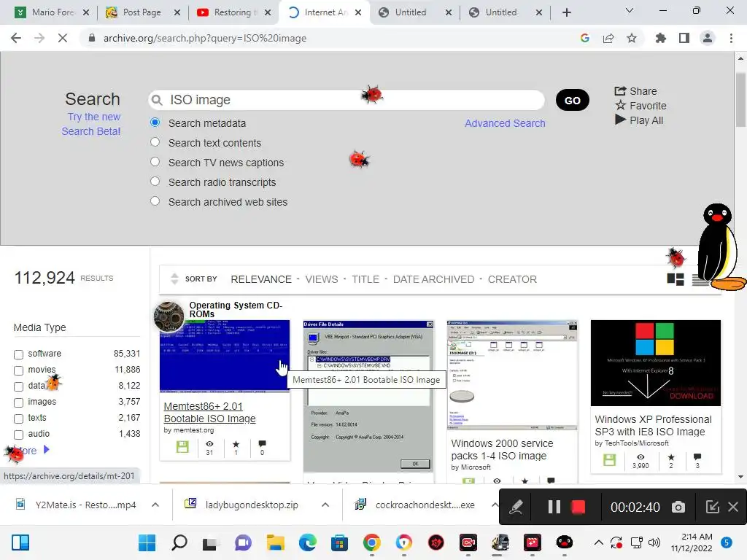Select Search metadata radio button
Image resolution: width=747 pixels, height=560 pixels.
(155, 122)
